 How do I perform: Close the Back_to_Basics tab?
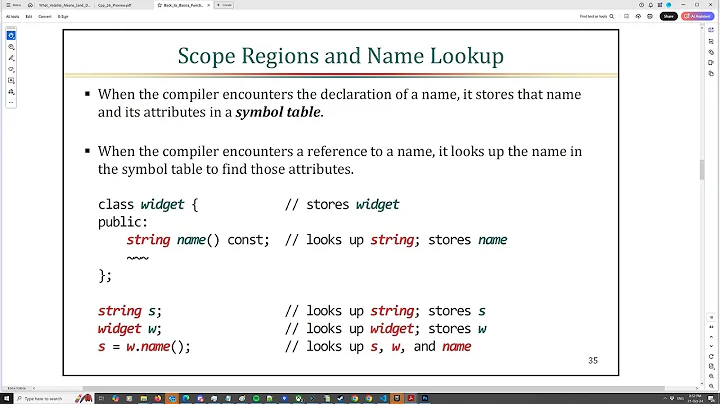coord(208,5)
